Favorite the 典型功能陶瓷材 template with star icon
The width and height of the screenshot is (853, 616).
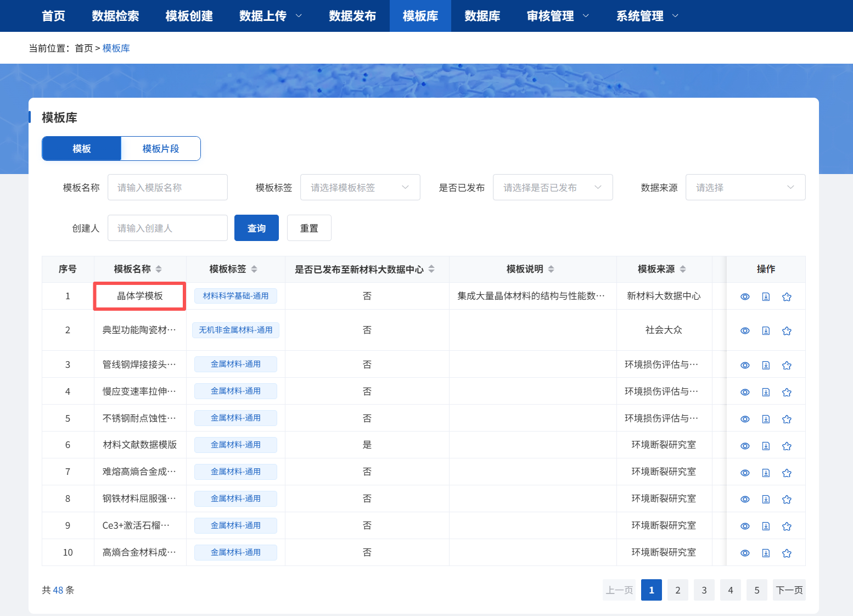coord(787,331)
